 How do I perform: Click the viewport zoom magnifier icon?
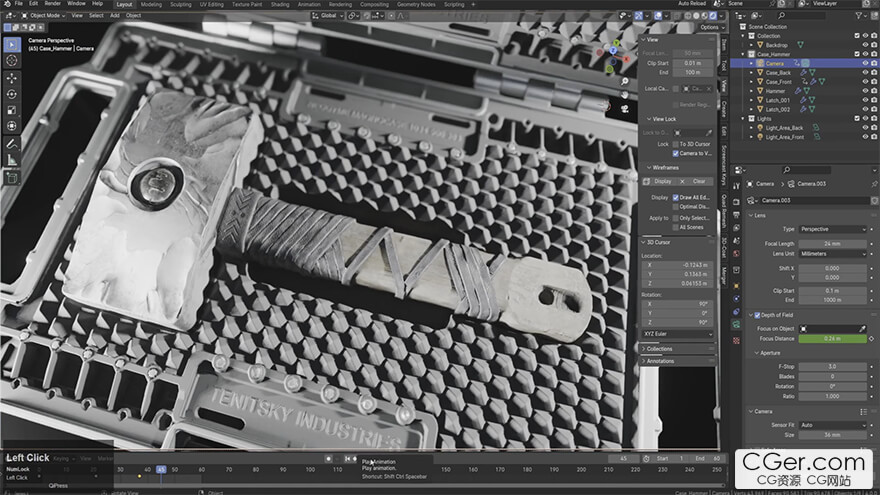point(624,82)
